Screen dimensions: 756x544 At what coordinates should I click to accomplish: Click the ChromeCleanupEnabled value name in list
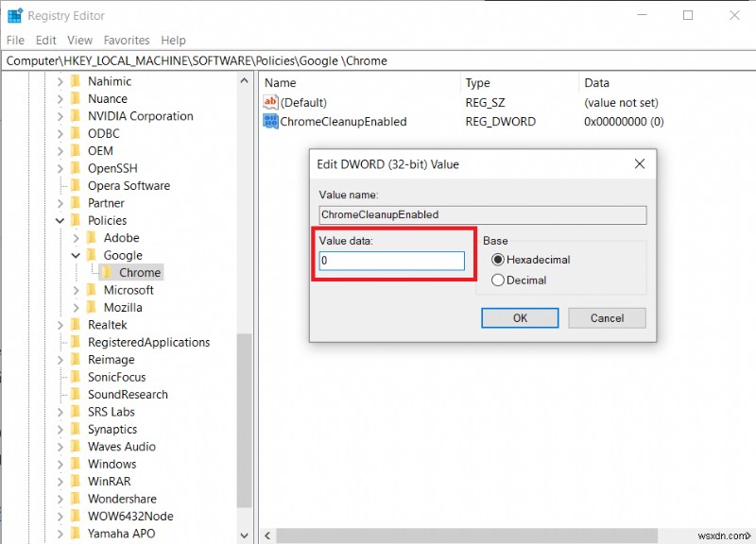[x=343, y=122]
